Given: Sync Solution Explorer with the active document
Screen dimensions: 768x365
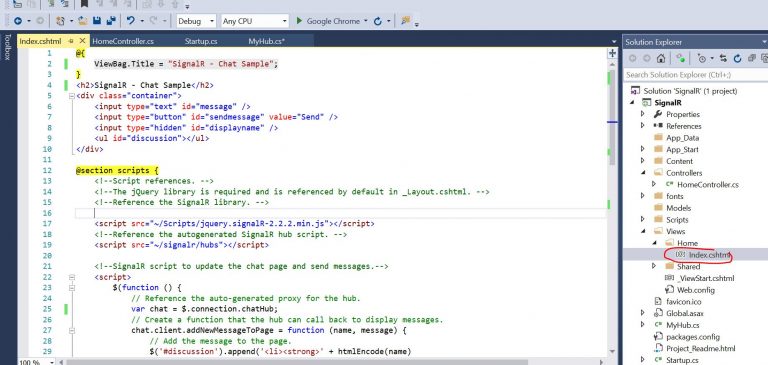Looking at the screenshot, I should [x=723, y=58].
